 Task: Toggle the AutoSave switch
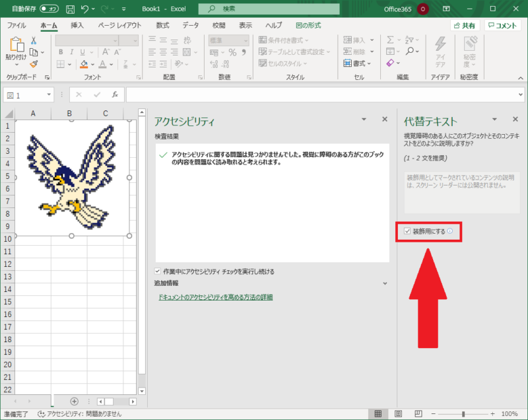49,9
